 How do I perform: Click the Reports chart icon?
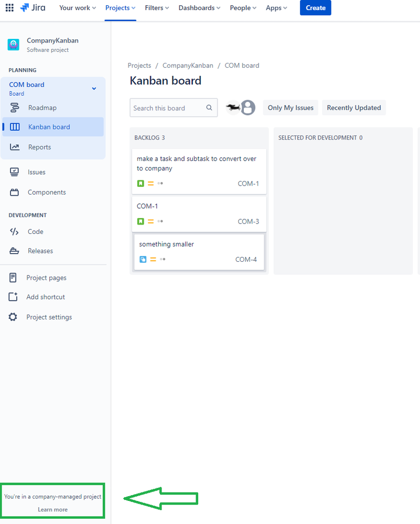click(x=14, y=147)
